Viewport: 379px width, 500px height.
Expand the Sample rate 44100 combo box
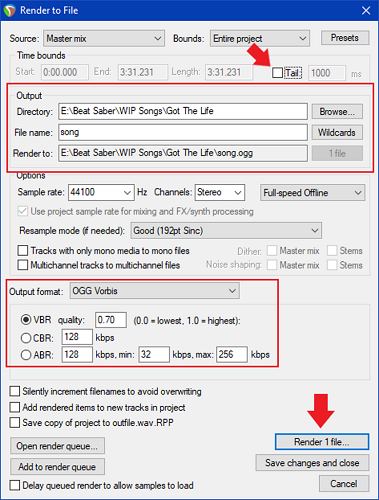(x=101, y=192)
